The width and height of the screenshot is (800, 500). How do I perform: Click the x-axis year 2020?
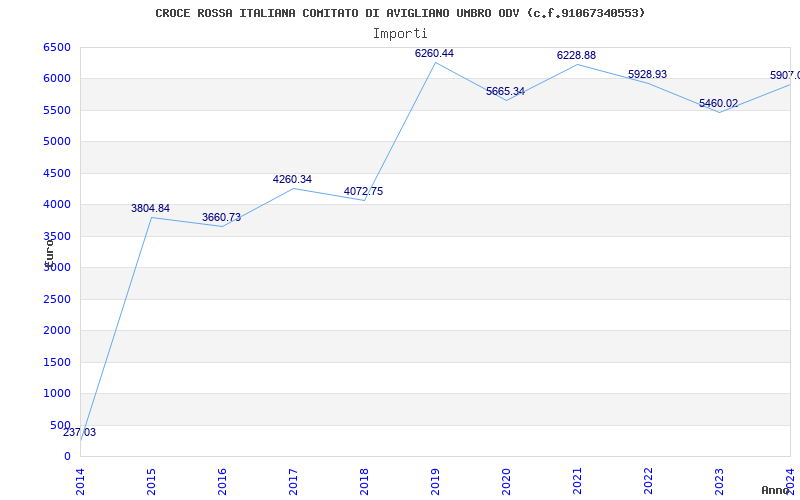tap(506, 482)
